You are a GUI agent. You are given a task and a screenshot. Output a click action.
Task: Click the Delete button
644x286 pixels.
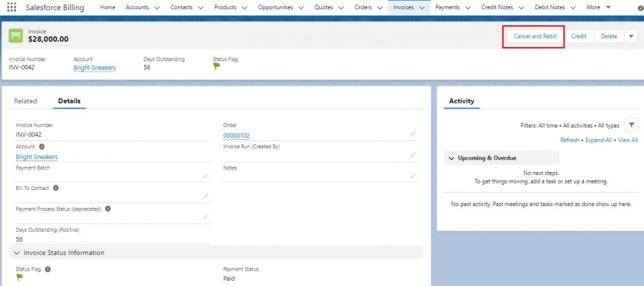609,36
